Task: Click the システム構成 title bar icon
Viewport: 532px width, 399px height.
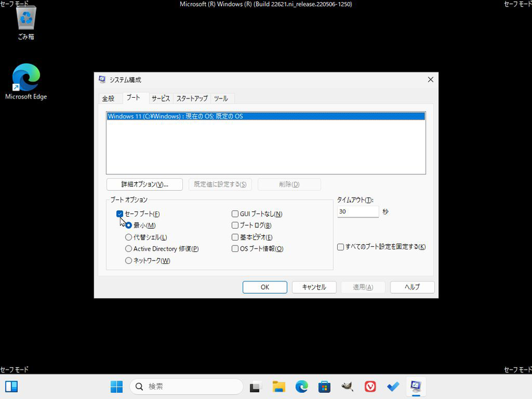Action: pos(102,79)
